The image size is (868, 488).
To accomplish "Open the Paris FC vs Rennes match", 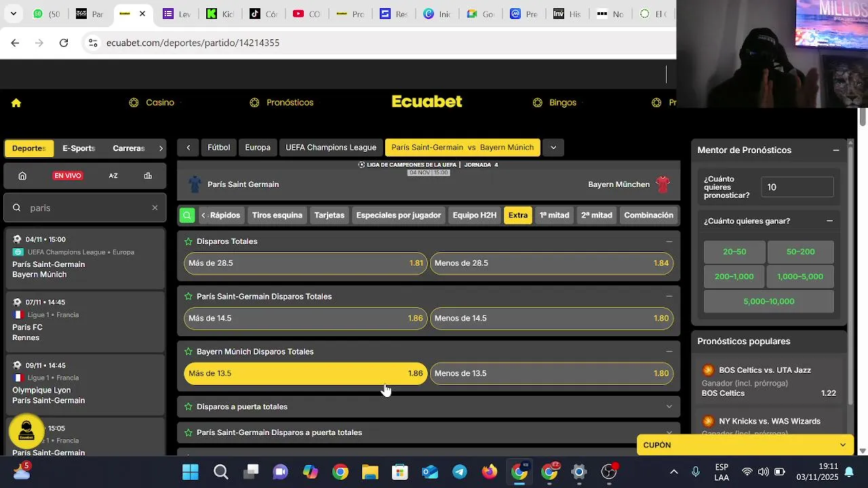I will pos(85,321).
